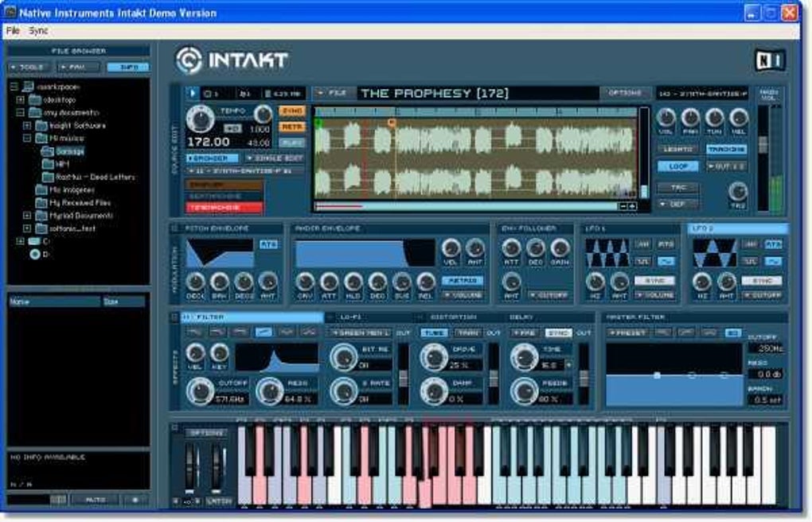Image resolution: width=812 pixels, height=522 pixels.
Task: Switch to the INFO browser tab
Action: click(128, 68)
